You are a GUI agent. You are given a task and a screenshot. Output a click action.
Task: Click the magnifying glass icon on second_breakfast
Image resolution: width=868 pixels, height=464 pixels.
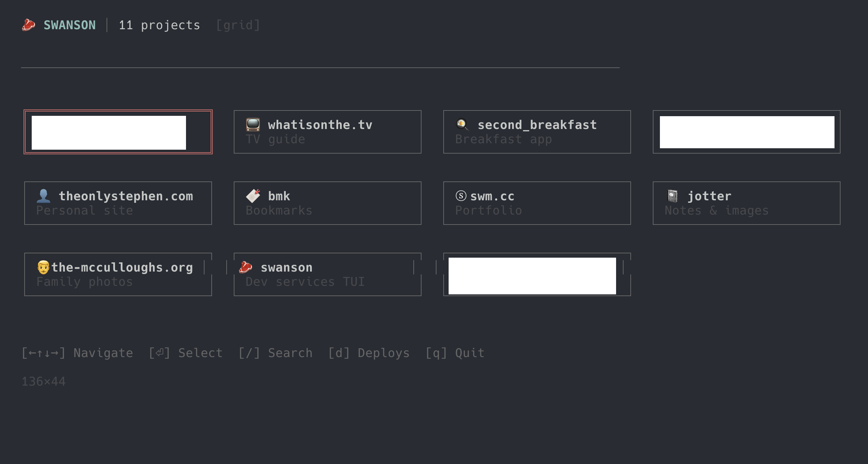pos(461,124)
